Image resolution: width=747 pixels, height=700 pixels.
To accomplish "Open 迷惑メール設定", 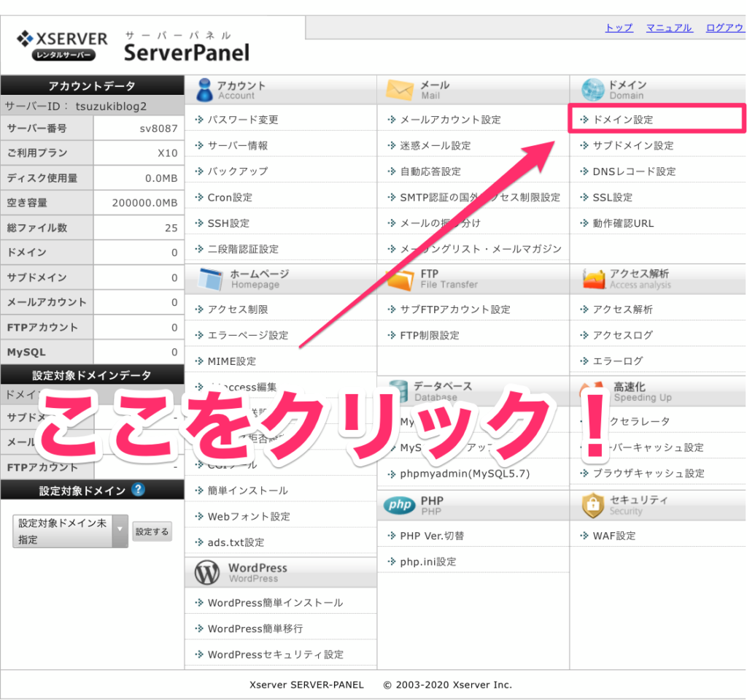I will 435,145.
